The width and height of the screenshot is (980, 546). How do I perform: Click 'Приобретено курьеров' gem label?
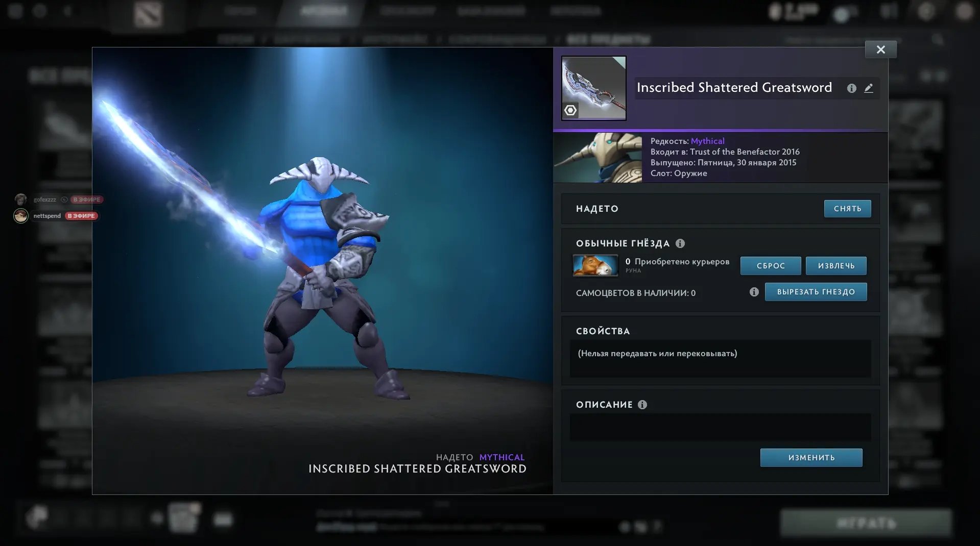682,262
